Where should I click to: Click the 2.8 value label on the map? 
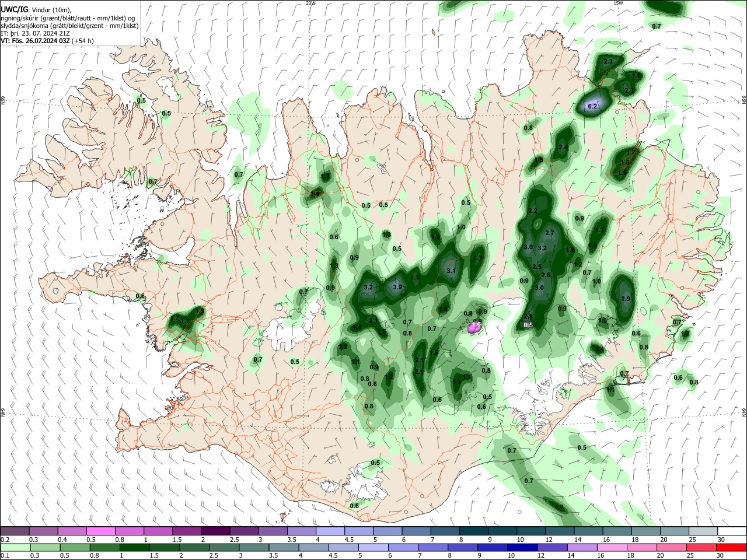pos(528,316)
